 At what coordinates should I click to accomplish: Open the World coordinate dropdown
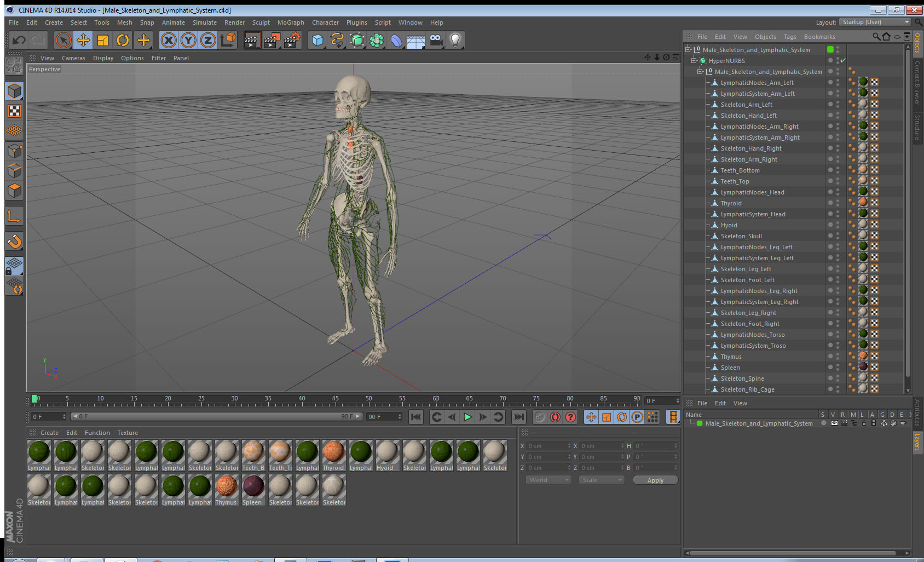click(x=549, y=480)
